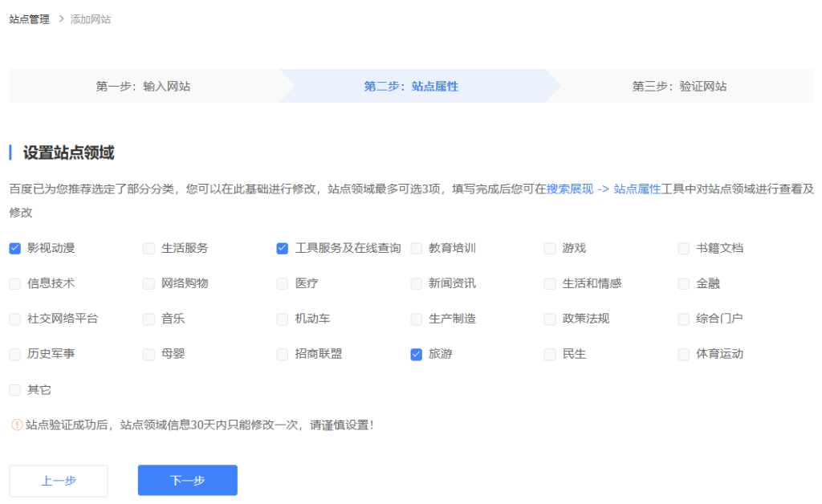Image resolution: width=822 pixels, height=504 pixels.
Task: Go back with the 上一步 button
Action: point(59,480)
